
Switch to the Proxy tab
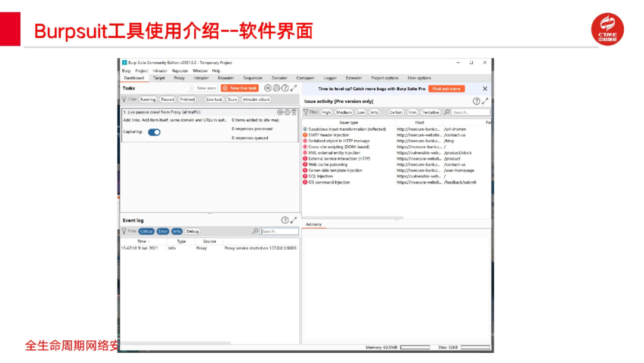pyautogui.click(x=179, y=78)
